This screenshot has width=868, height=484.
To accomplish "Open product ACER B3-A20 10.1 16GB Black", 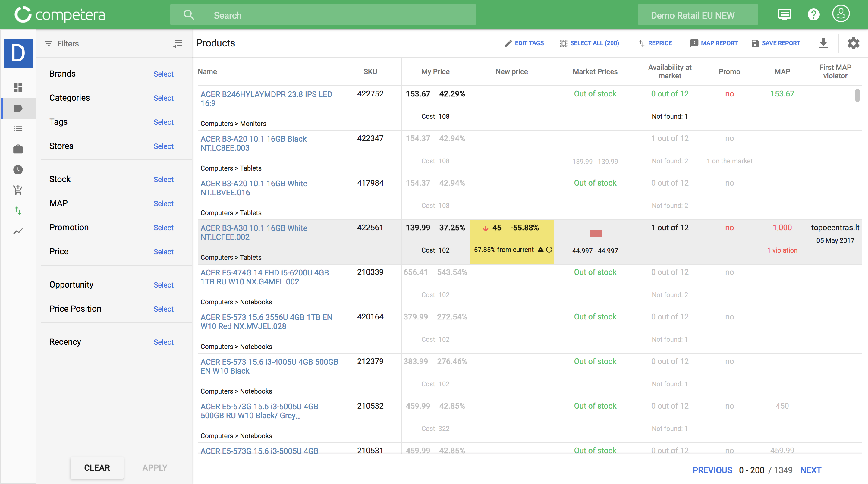I will (x=253, y=143).
